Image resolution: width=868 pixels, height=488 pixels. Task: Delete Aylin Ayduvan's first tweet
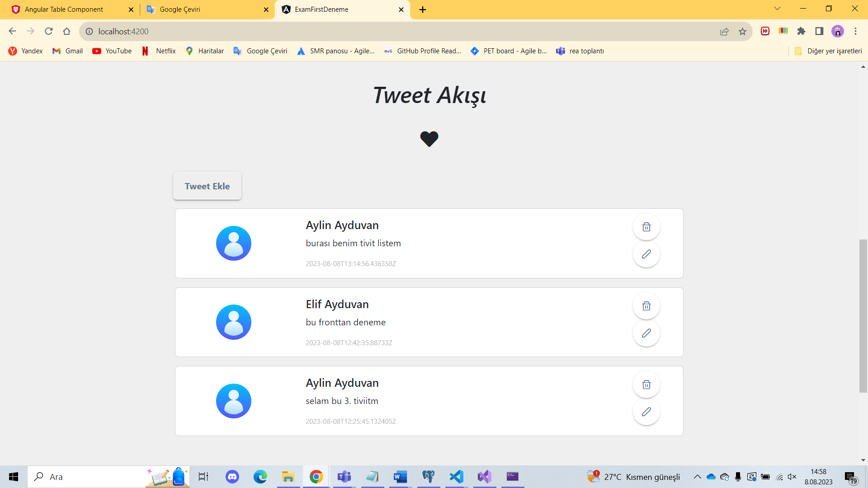[646, 226]
